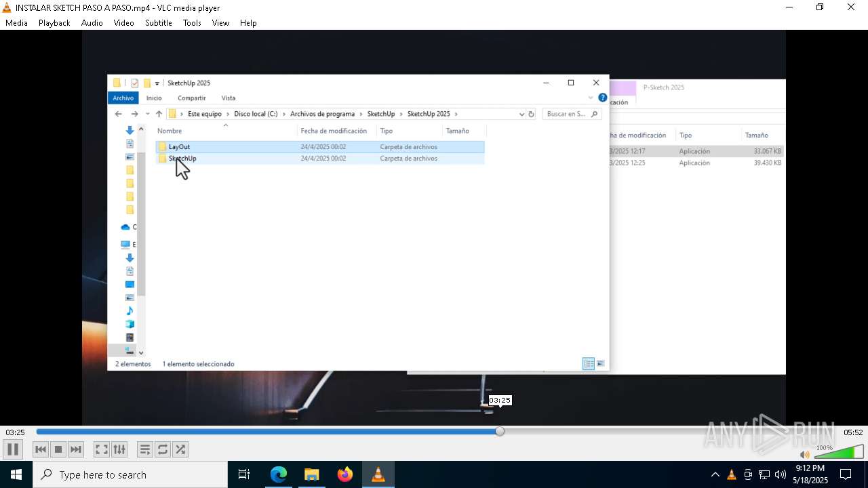Click the address bar refresh icon in the video

coord(532,114)
